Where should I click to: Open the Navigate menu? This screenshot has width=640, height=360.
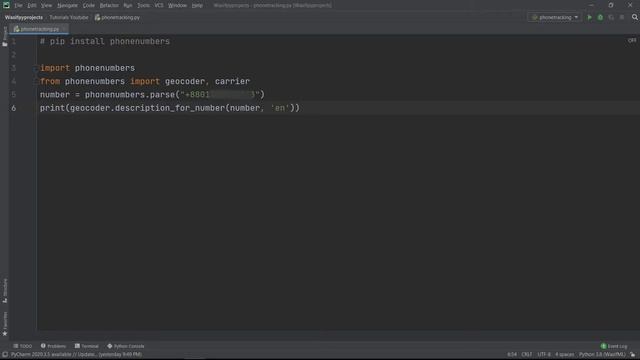[x=67, y=5]
